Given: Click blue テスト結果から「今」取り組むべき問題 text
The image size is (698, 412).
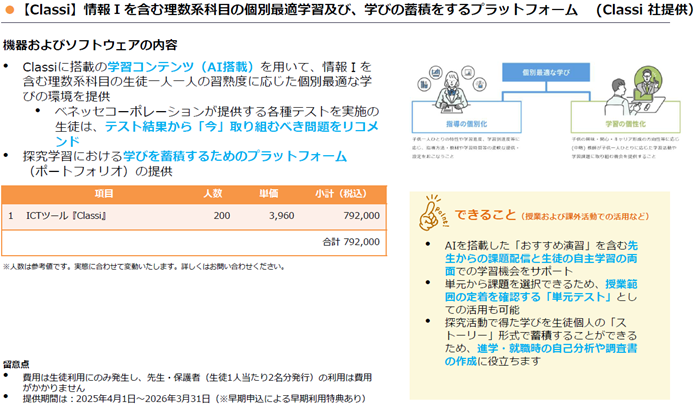Looking at the screenshot, I should point(242,126).
